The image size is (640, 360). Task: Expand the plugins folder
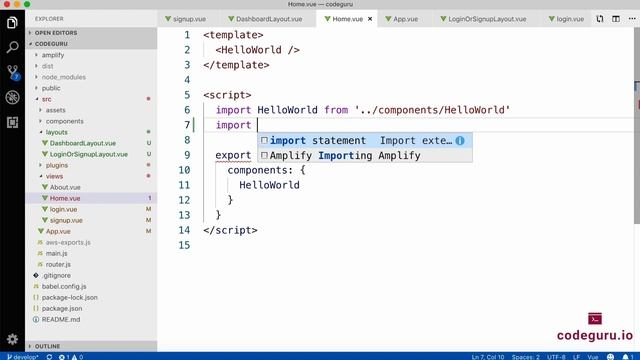coord(91,165)
